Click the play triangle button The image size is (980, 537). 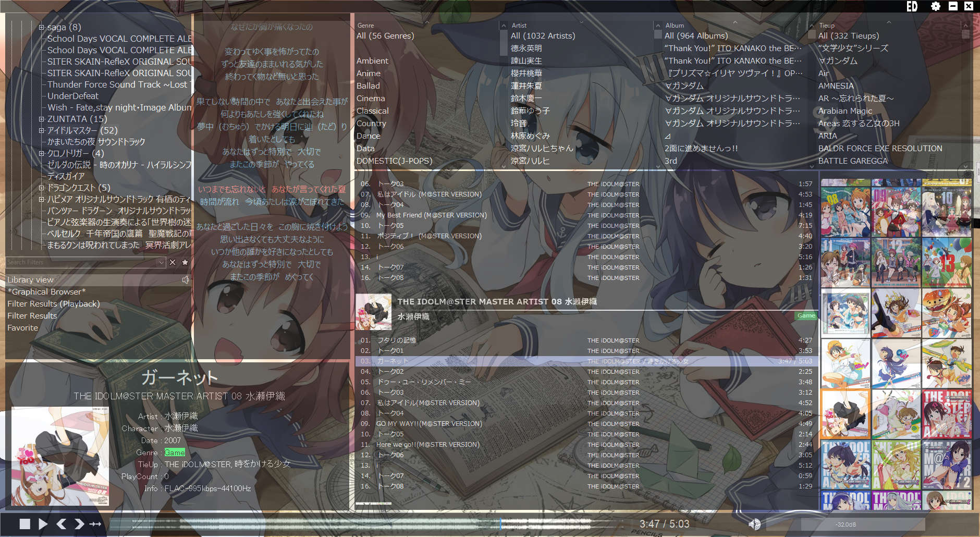[x=43, y=524]
